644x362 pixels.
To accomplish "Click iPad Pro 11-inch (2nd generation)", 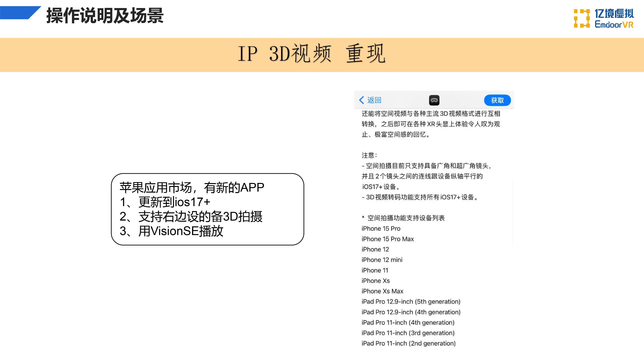I will click(408, 343).
